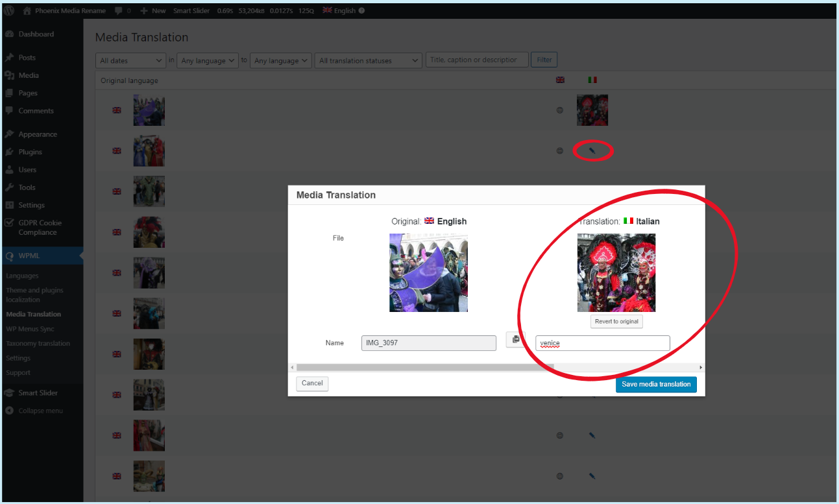Cancel the Media Translation dialog
This screenshot has width=839, height=504.
click(312, 383)
